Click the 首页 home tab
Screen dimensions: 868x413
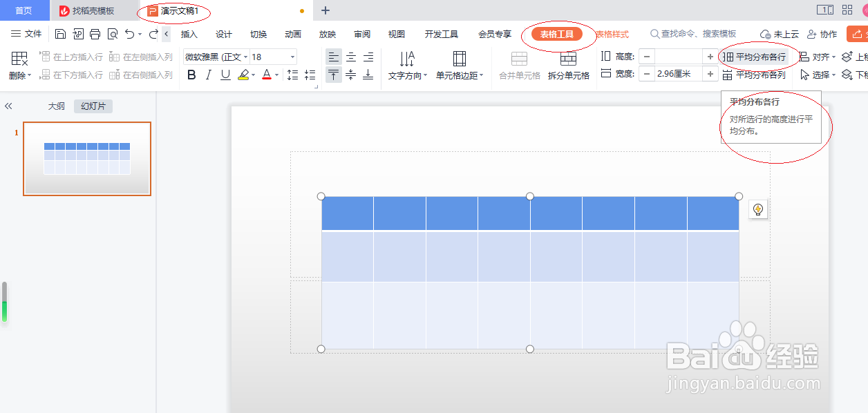pyautogui.click(x=24, y=10)
